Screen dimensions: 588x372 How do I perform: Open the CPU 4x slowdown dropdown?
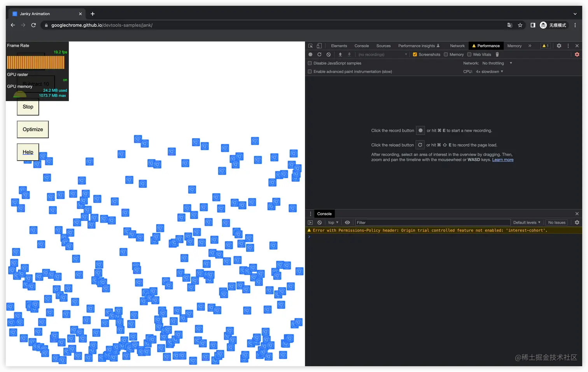point(490,72)
